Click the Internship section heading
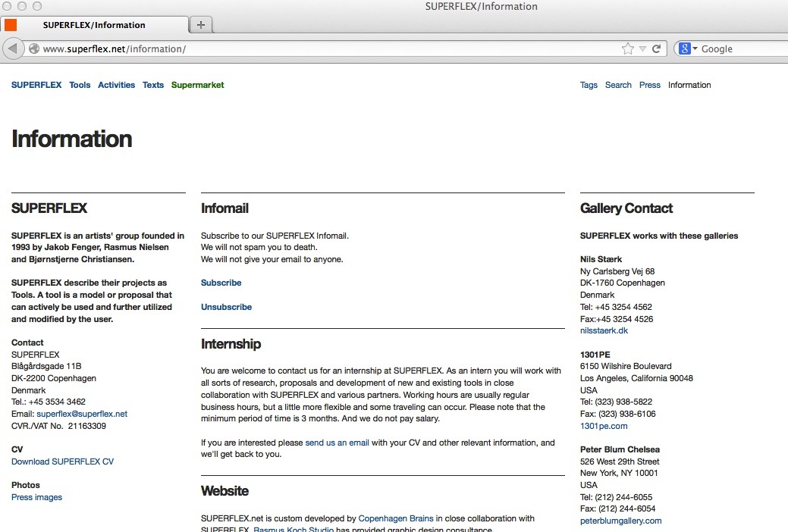788x532 pixels. pyautogui.click(x=231, y=344)
